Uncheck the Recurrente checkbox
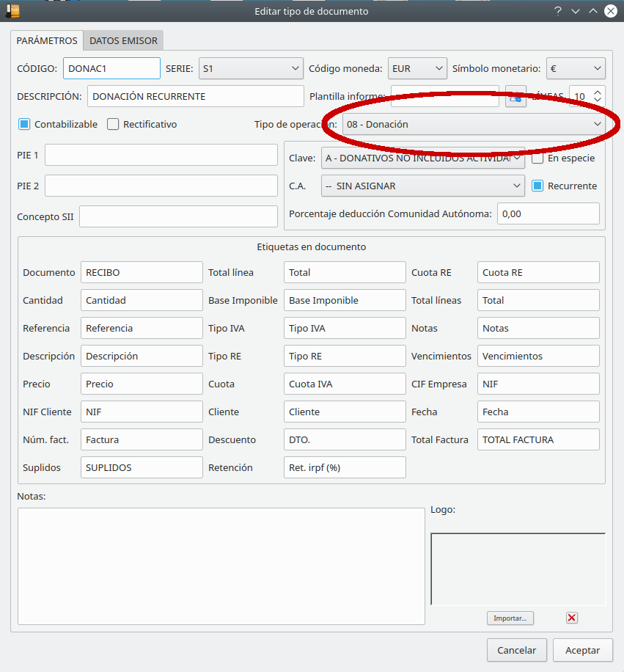Screen dimensions: 624x672 (x=537, y=186)
